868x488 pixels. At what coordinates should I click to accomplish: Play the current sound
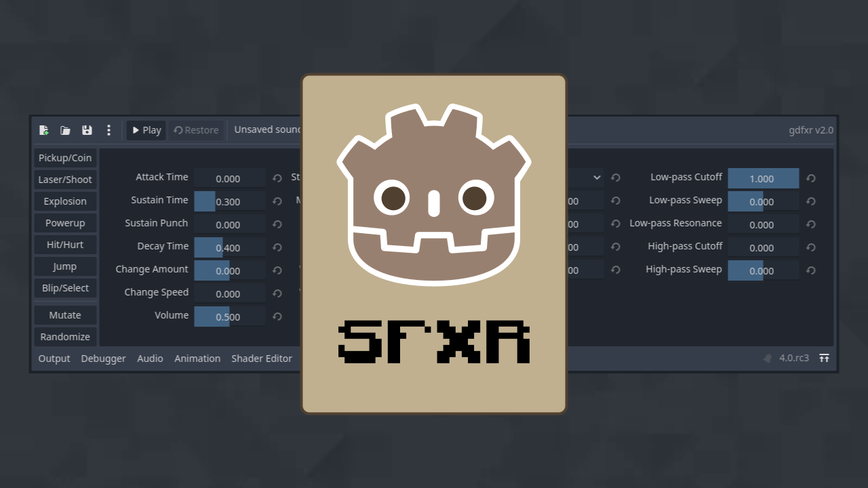click(146, 130)
